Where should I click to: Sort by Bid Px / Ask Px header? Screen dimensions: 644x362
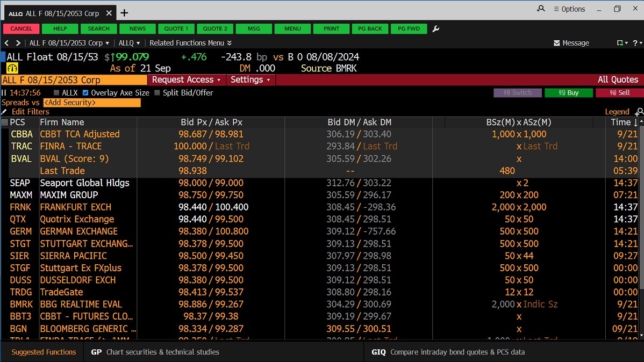click(x=211, y=122)
